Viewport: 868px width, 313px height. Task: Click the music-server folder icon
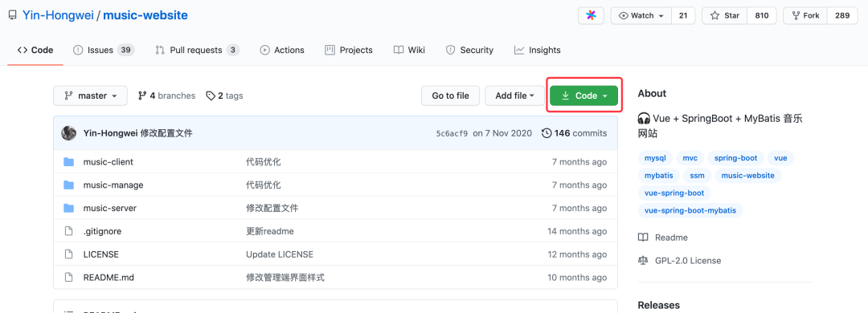68,208
